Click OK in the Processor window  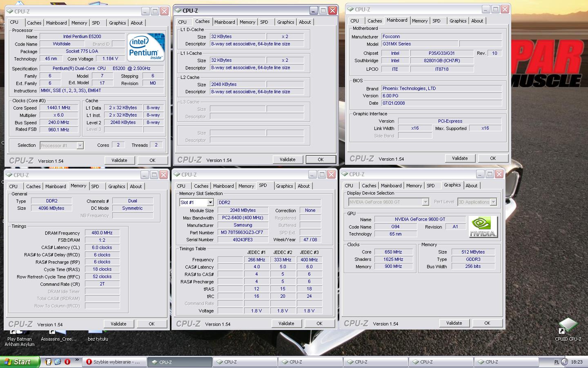(x=152, y=160)
